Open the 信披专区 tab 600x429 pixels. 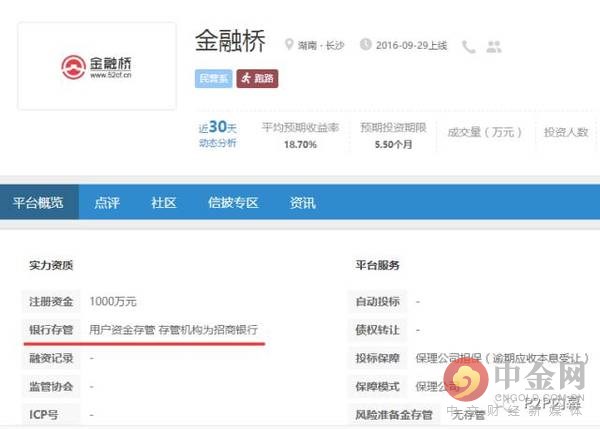(233, 202)
